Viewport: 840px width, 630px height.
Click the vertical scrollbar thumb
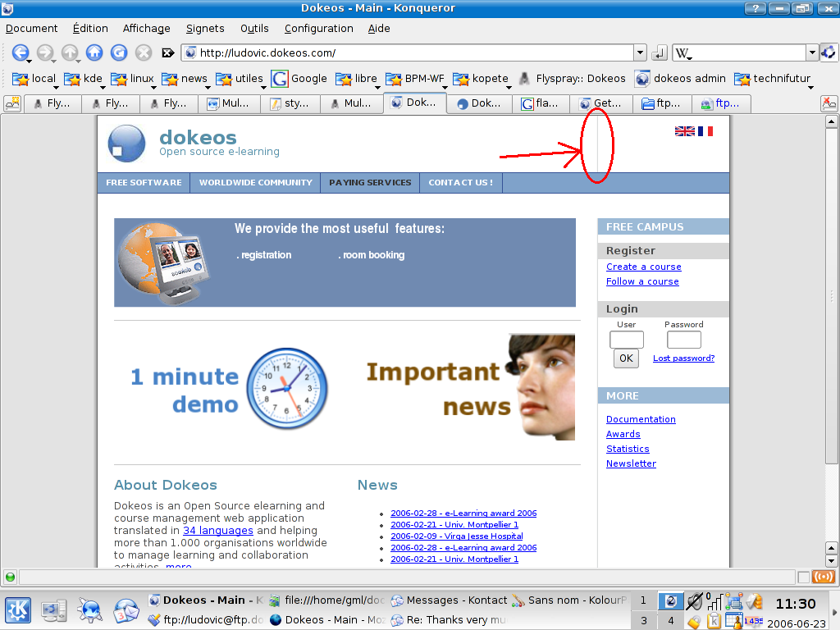[x=831, y=295]
